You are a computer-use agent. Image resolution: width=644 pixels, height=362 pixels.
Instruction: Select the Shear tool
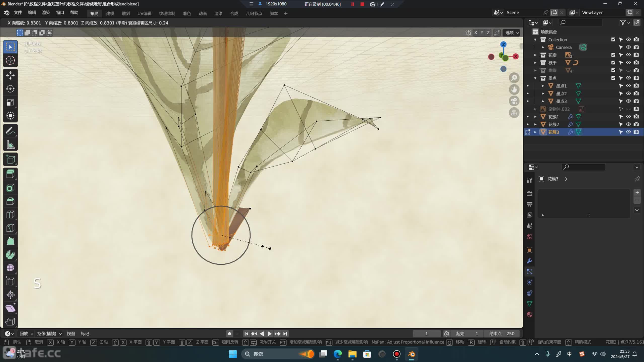[x=10, y=308]
